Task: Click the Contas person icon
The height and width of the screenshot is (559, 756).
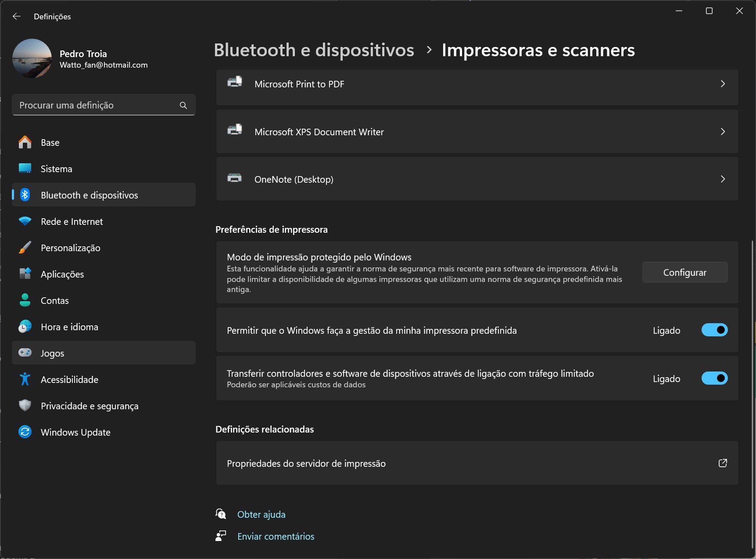Action: click(x=25, y=300)
